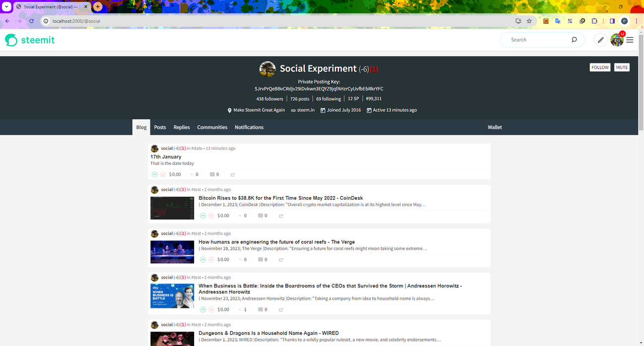Click the install app icon in address bar

[518, 21]
